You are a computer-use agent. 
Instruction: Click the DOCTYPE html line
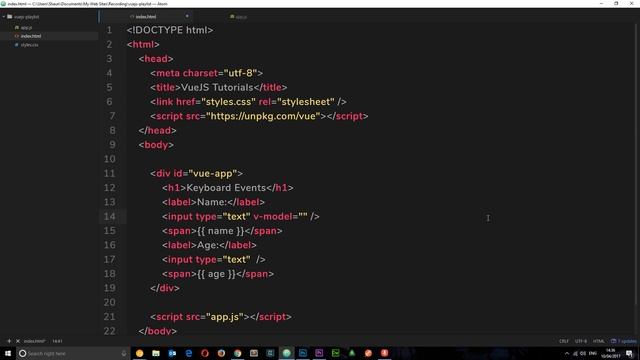(x=170, y=30)
